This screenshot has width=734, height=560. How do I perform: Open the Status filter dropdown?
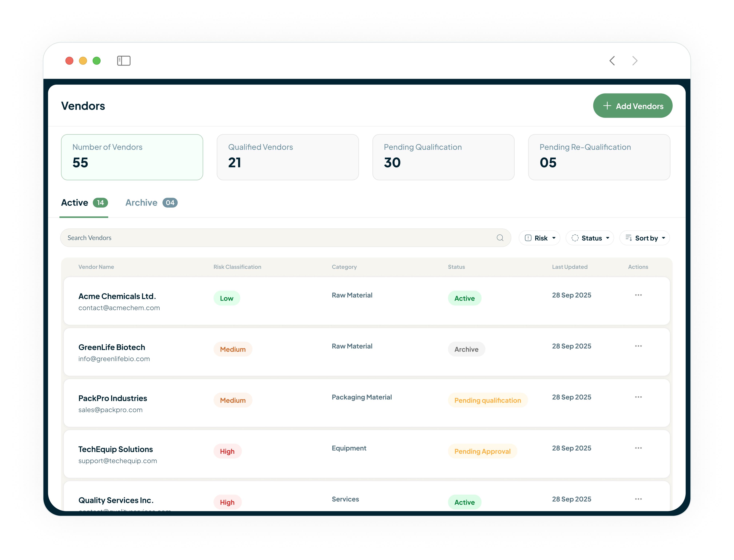(590, 238)
